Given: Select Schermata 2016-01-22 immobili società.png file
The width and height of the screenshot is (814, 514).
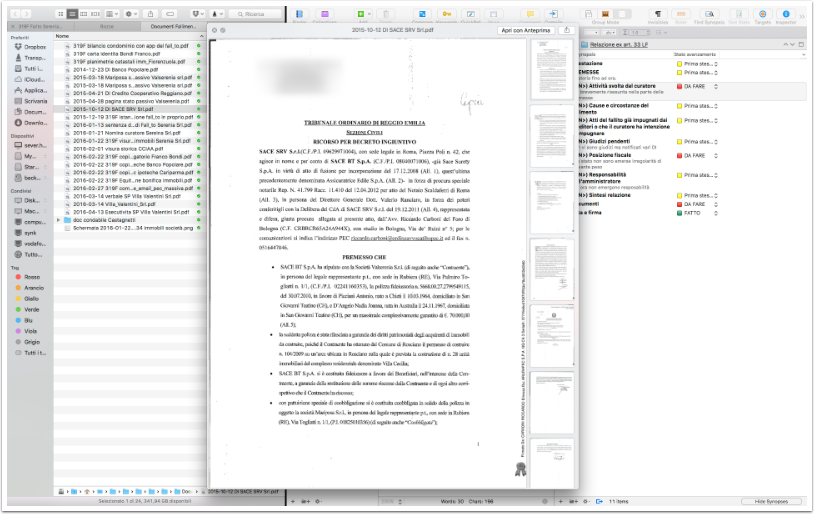Looking at the screenshot, I should click(132, 228).
